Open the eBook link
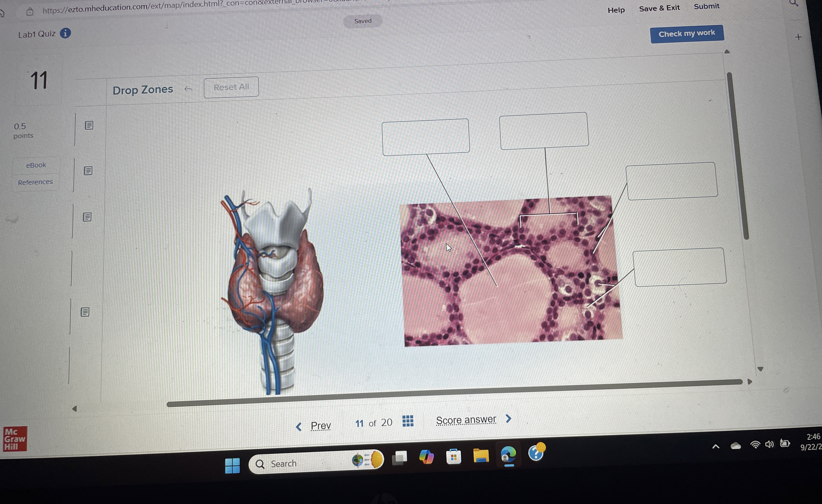 point(36,165)
